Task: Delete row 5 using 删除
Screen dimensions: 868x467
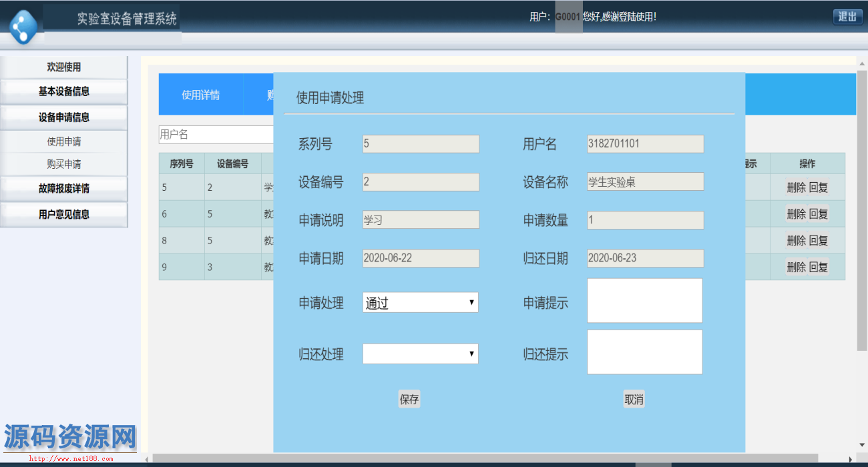Action: point(797,187)
